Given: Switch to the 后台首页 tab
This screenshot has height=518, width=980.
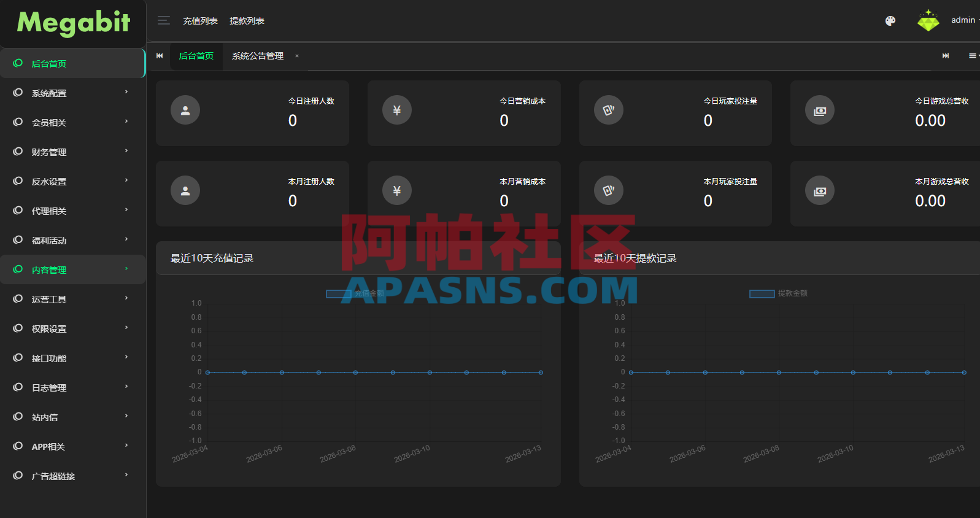Looking at the screenshot, I should click(196, 56).
